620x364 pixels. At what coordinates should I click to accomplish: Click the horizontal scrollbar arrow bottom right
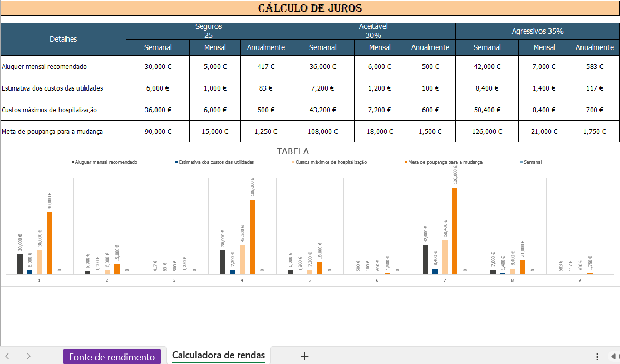click(x=613, y=356)
